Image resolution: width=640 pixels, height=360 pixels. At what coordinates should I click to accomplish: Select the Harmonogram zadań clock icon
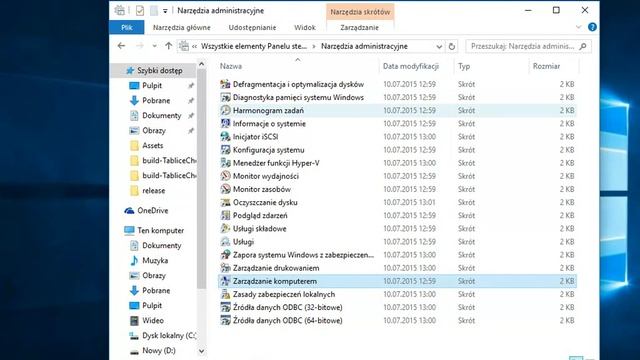pyautogui.click(x=225, y=110)
